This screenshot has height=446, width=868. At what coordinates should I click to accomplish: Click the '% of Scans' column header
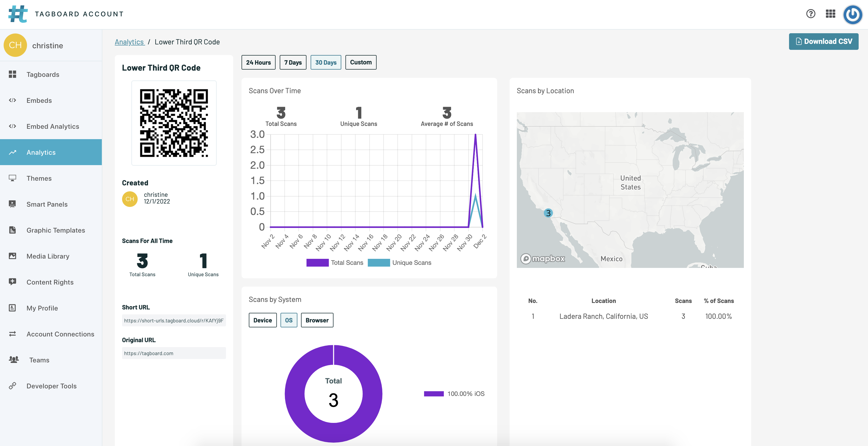click(x=719, y=300)
